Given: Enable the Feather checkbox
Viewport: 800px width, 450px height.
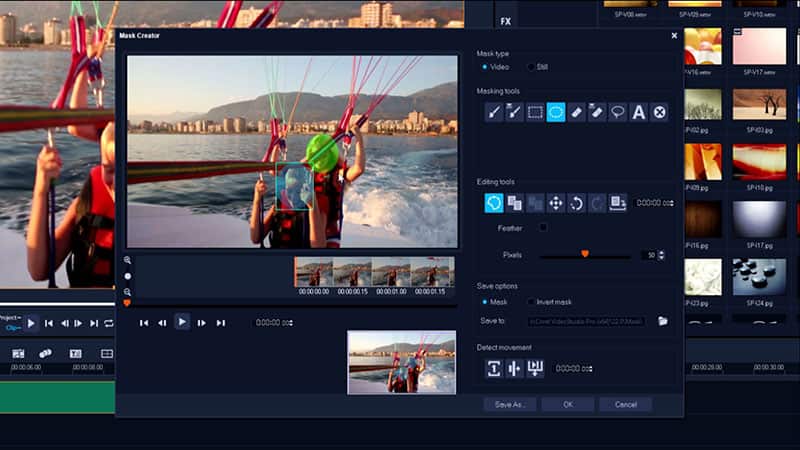Looking at the screenshot, I should tap(543, 228).
